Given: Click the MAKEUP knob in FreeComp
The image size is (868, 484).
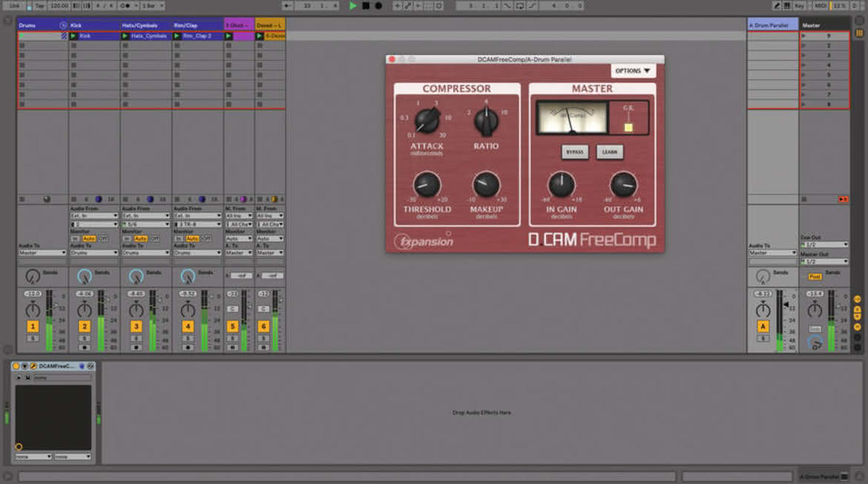Looking at the screenshot, I should point(486,185).
